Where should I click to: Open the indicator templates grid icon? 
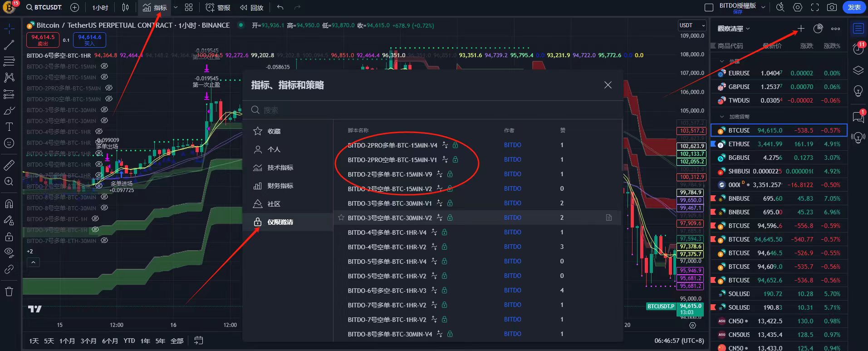tap(189, 7)
